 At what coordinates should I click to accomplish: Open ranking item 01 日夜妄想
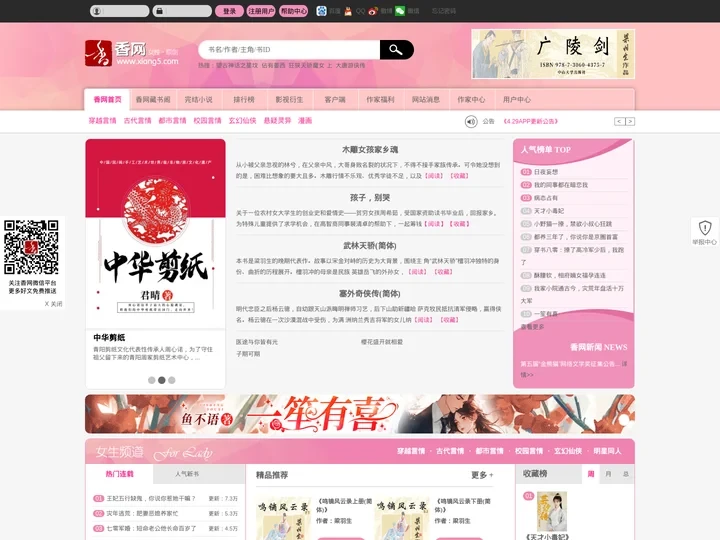546,172
